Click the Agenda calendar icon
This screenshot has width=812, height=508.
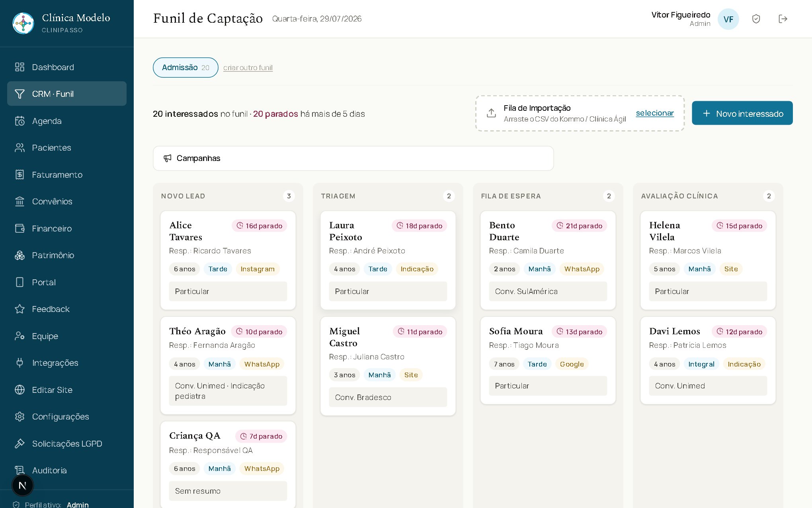[20, 121]
